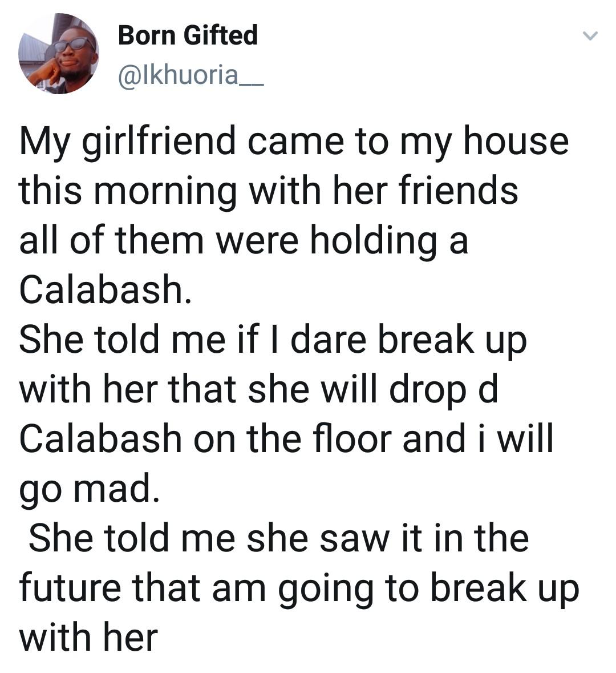Click the standalone "Calabash." line

pyautogui.click(x=103, y=289)
